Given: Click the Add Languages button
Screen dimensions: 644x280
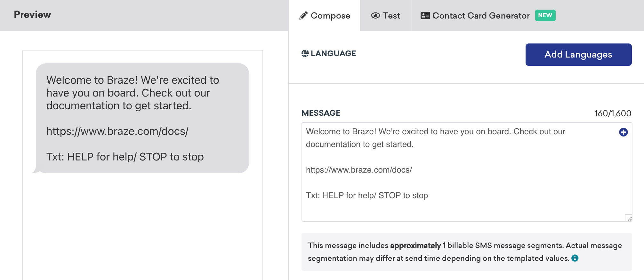Looking at the screenshot, I should coord(578,55).
